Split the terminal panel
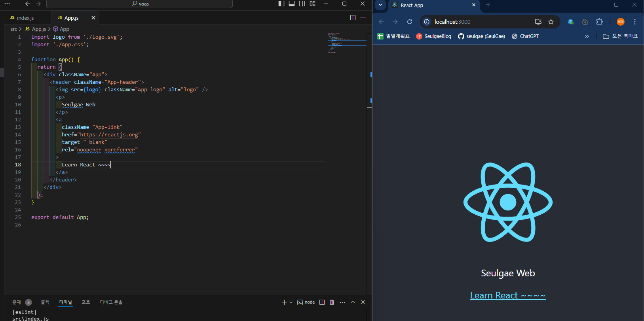644x321 pixels. coord(322,302)
